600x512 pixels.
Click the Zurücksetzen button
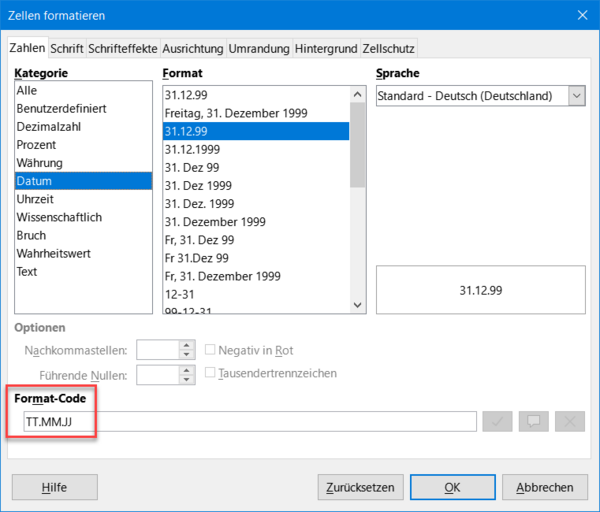(360, 487)
